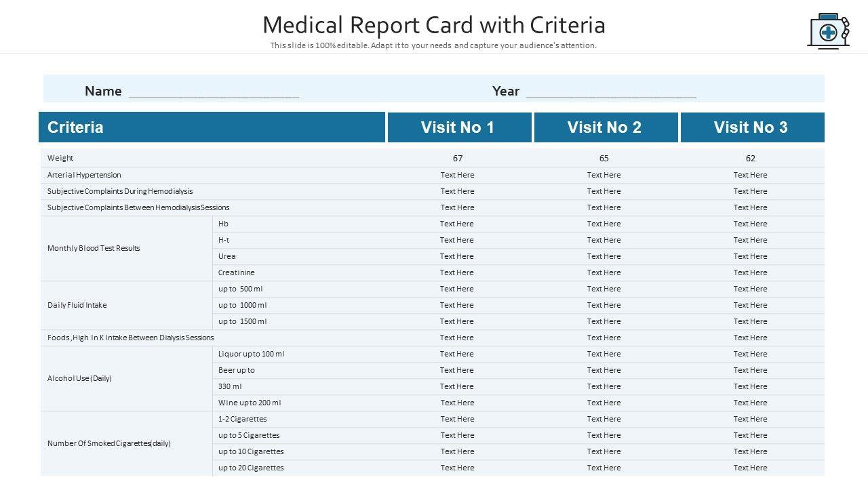Select the Arterial Hypertension row label
The height and width of the screenshot is (488, 868).
tap(84, 175)
